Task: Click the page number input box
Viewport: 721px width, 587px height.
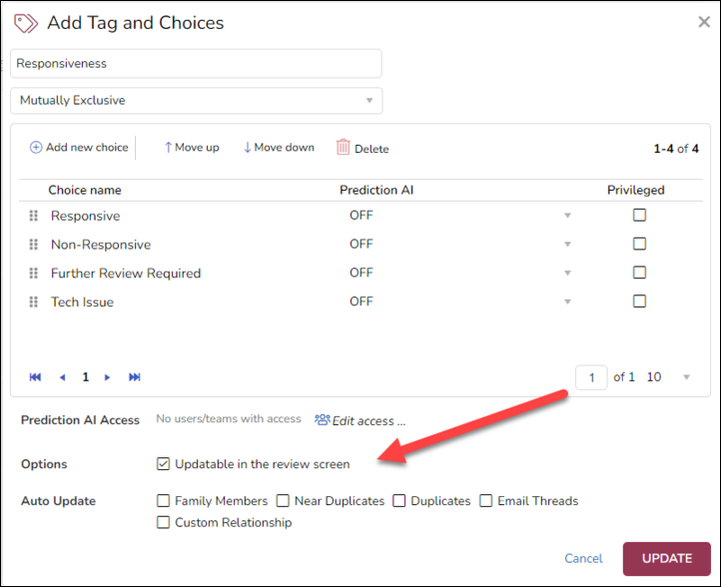Action: 591,377
